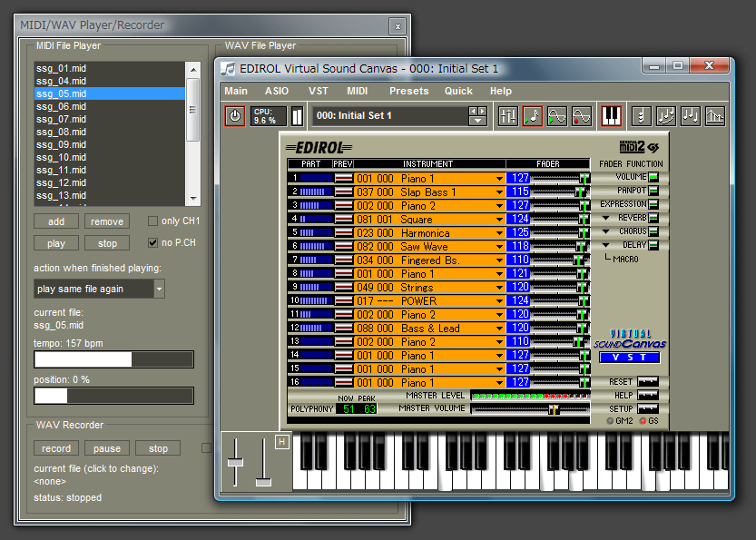Select the GM2 mode indicator

pos(610,421)
